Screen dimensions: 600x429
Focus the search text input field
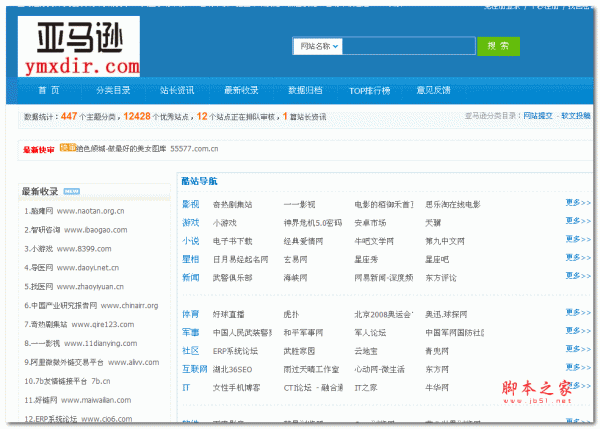pos(408,46)
